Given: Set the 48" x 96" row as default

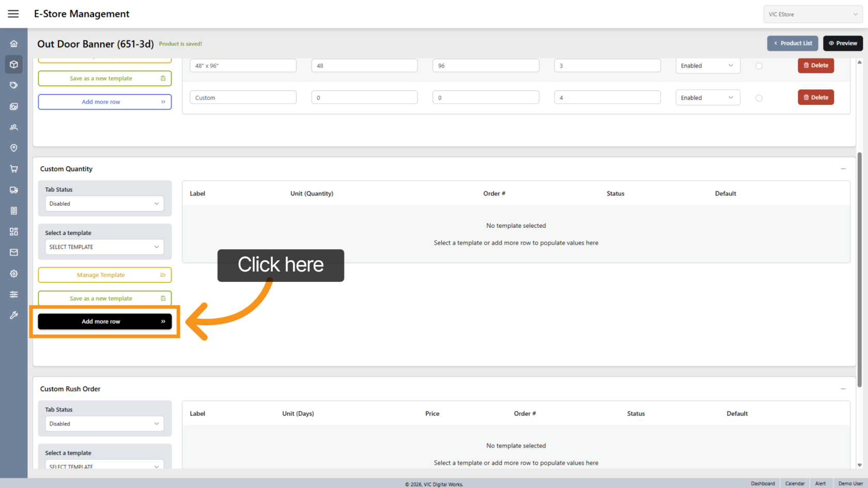Looking at the screenshot, I should (759, 66).
